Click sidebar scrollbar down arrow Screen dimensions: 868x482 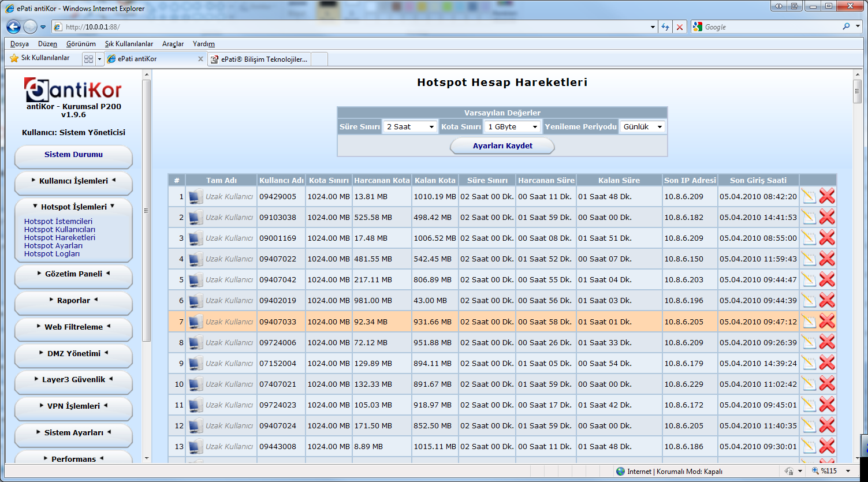tap(147, 458)
